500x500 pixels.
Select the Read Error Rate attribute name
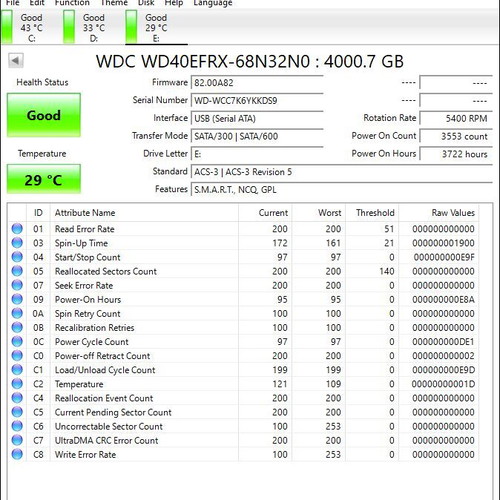[85, 229]
